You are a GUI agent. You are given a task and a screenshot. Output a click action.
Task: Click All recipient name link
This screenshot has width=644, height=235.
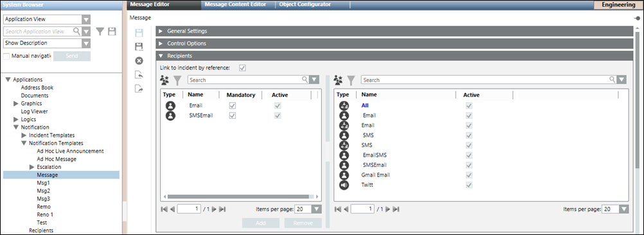[364, 105]
